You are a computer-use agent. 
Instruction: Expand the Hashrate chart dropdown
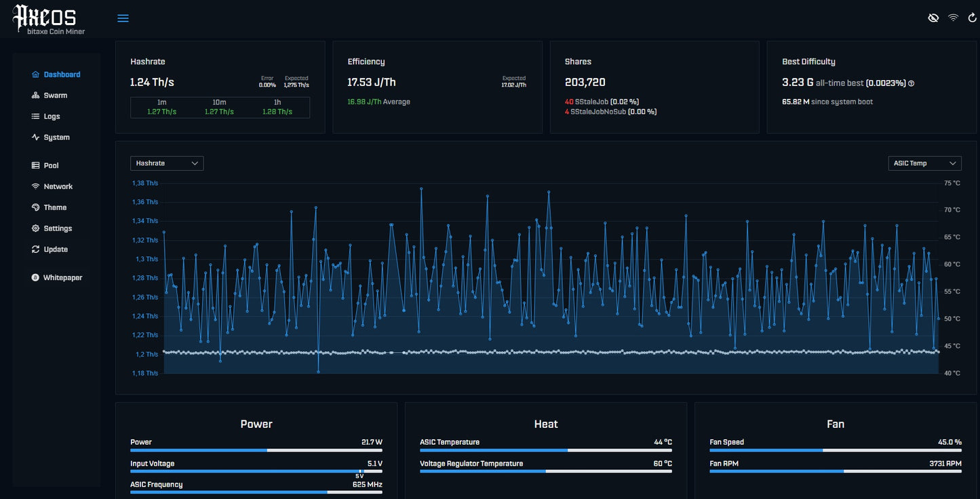click(166, 163)
